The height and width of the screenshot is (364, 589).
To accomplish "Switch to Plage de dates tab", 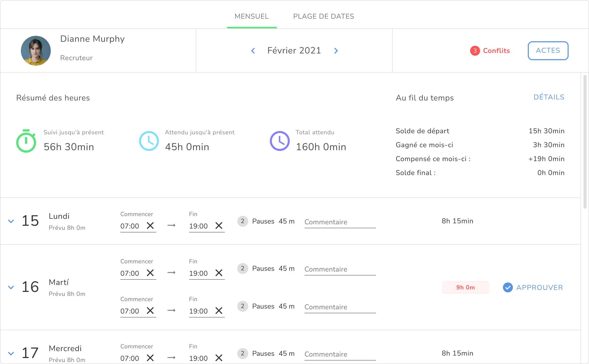I will point(323,16).
